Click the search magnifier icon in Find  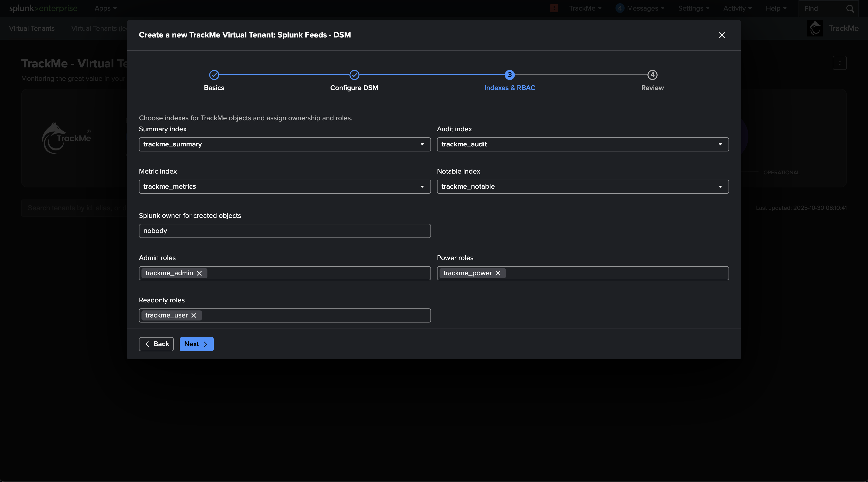click(x=850, y=9)
